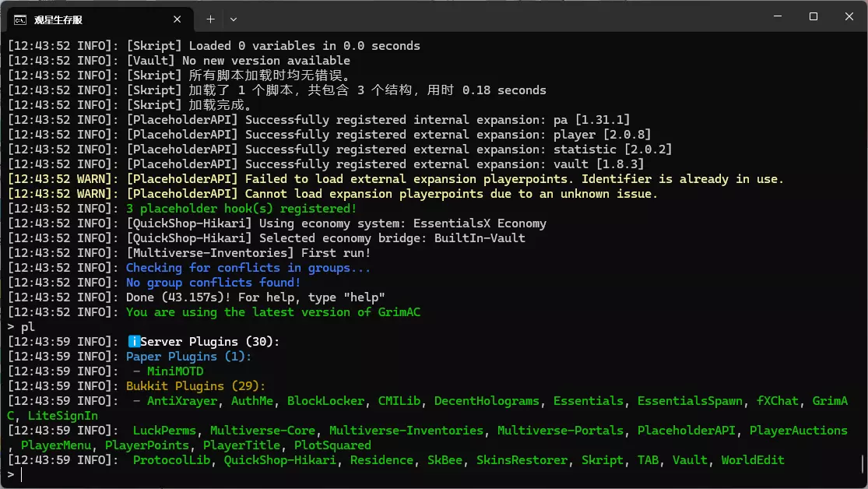The width and height of the screenshot is (868, 489).
Task: Click the blue info icon before Server Plugins
Action: pos(133,341)
